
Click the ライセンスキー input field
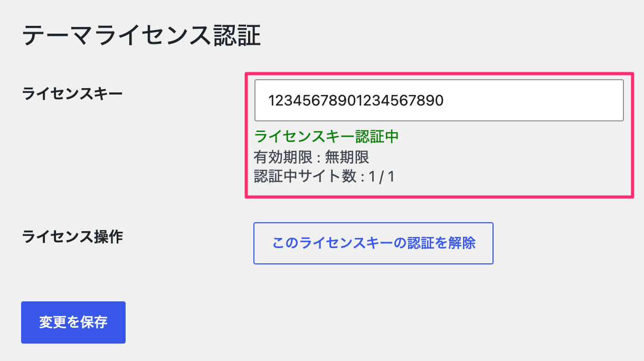(439, 100)
